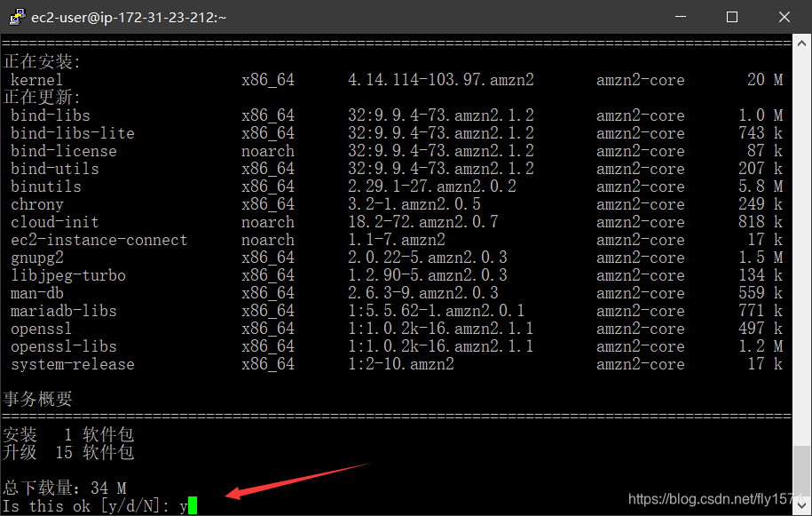
Task: Click the 'ec2-instance-connect' package name
Action: coord(99,240)
